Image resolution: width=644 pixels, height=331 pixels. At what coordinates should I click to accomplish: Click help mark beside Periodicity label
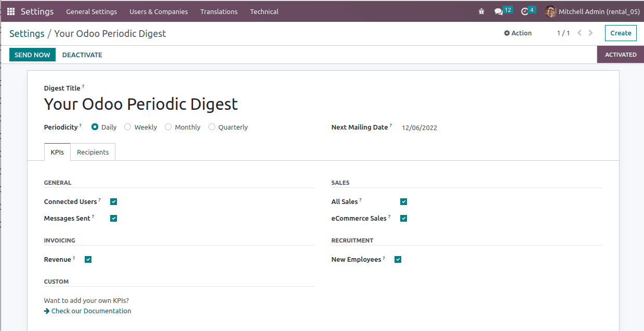click(81, 125)
